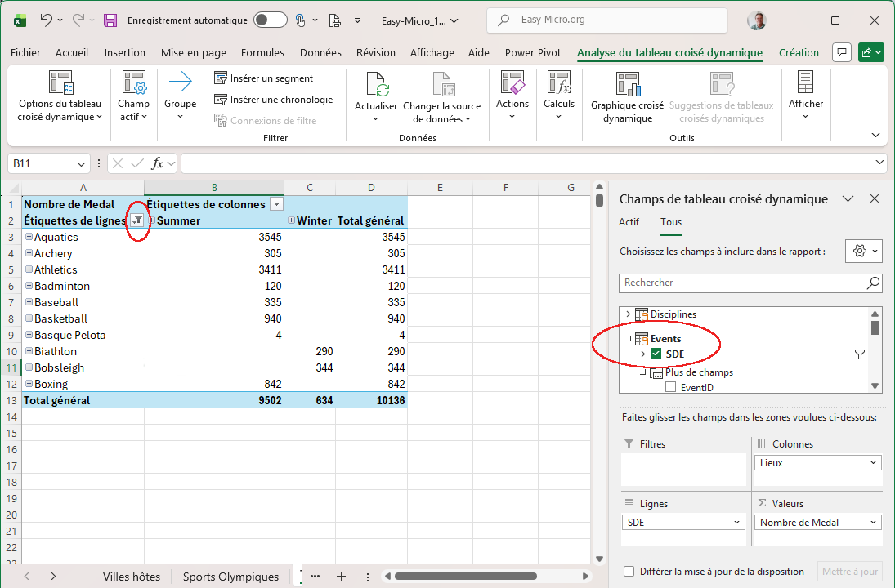Click the row labels filter button

pyautogui.click(x=138, y=220)
